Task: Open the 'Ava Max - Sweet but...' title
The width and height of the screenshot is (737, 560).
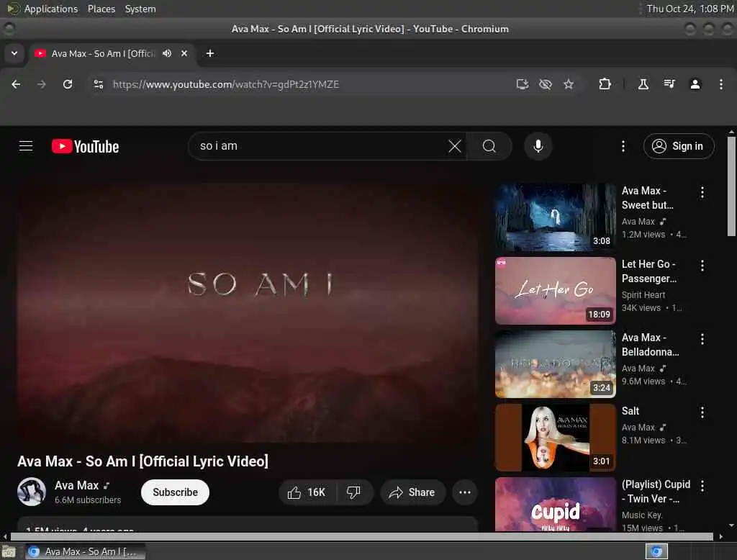Action: pos(647,198)
